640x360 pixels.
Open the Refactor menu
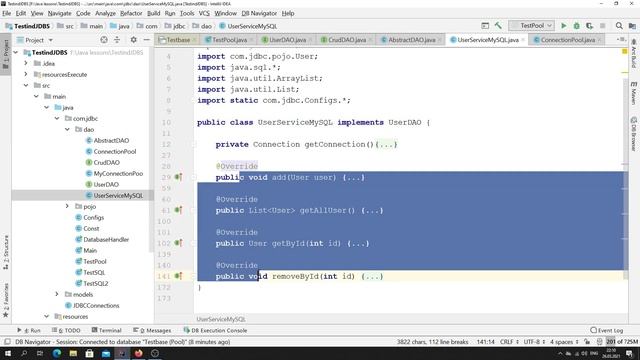[x=131, y=13]
